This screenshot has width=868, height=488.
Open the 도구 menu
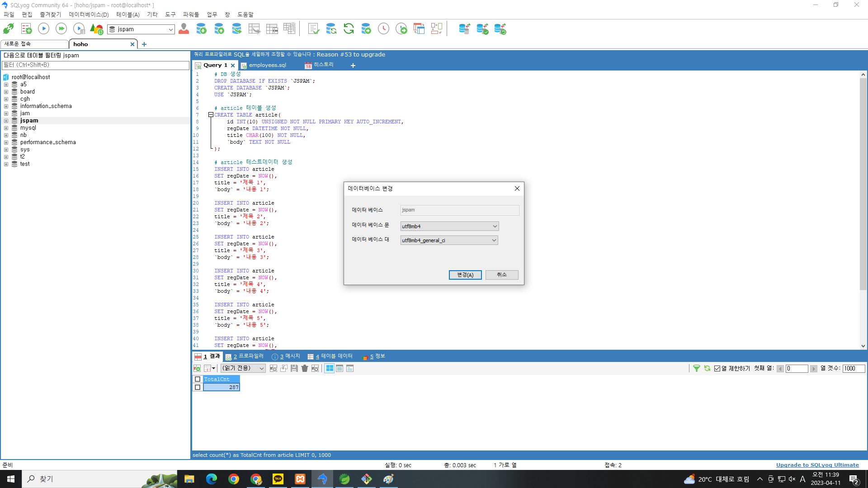coord(170,14)
